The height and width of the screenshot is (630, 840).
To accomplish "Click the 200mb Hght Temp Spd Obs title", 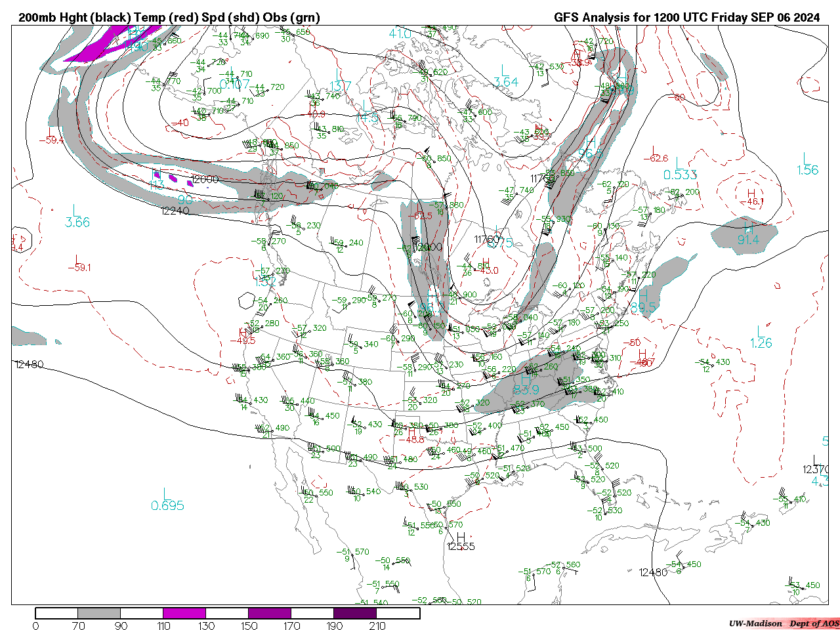I will (169, 18).
